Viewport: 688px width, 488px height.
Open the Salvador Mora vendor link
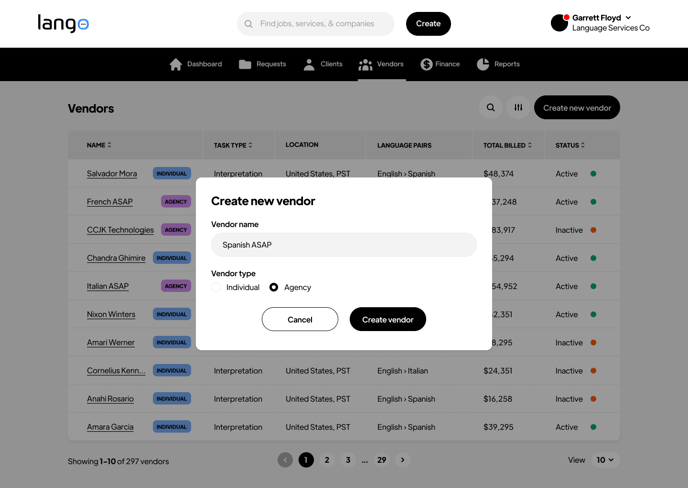[112, 174]
